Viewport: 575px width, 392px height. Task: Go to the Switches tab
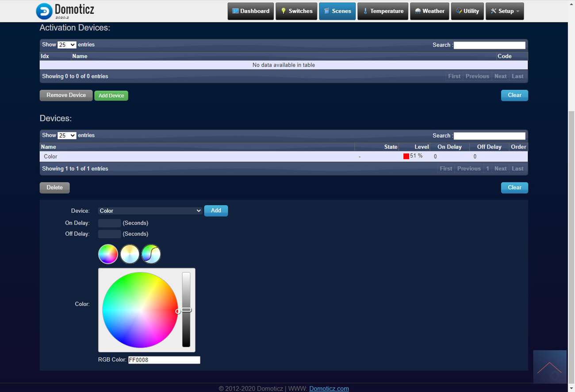pos(296,11)
